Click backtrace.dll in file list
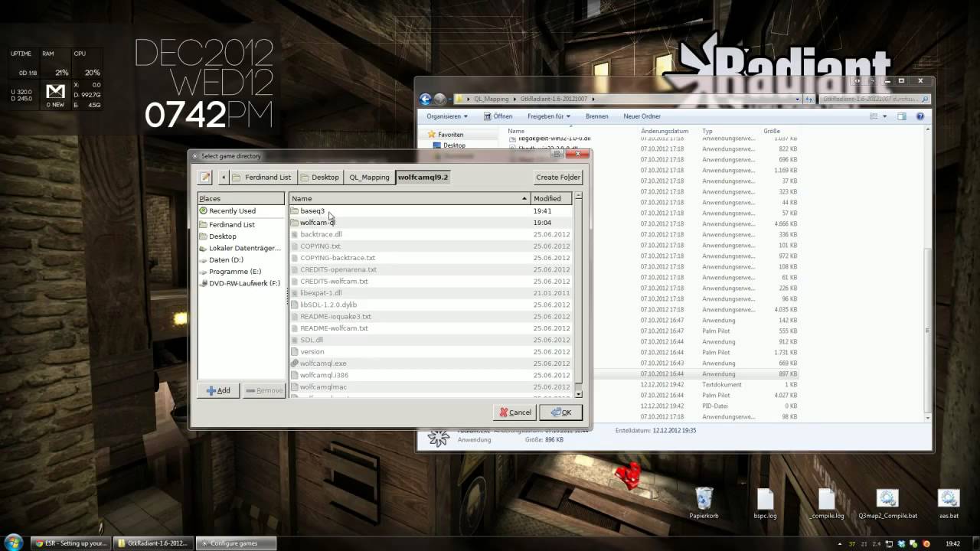The width and height of the screenshot is (980, 551). pos(430,234)
